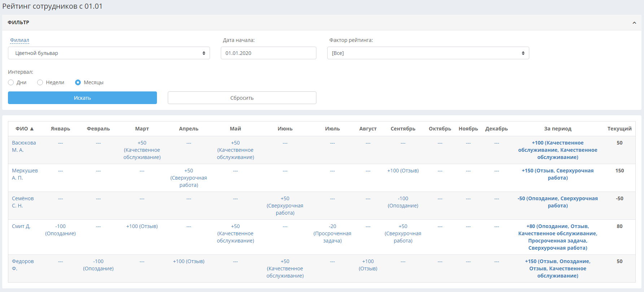Click Меркушев's period total +150 text
This screenshot has height=292, width=644.
[x=558, y=174]
